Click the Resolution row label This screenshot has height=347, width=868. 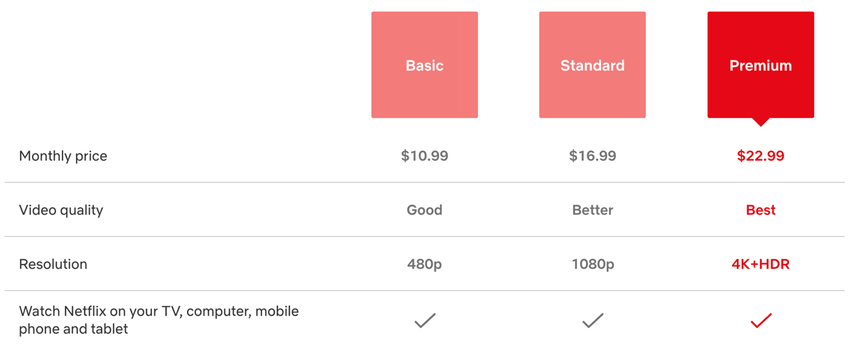pos(53,265)
